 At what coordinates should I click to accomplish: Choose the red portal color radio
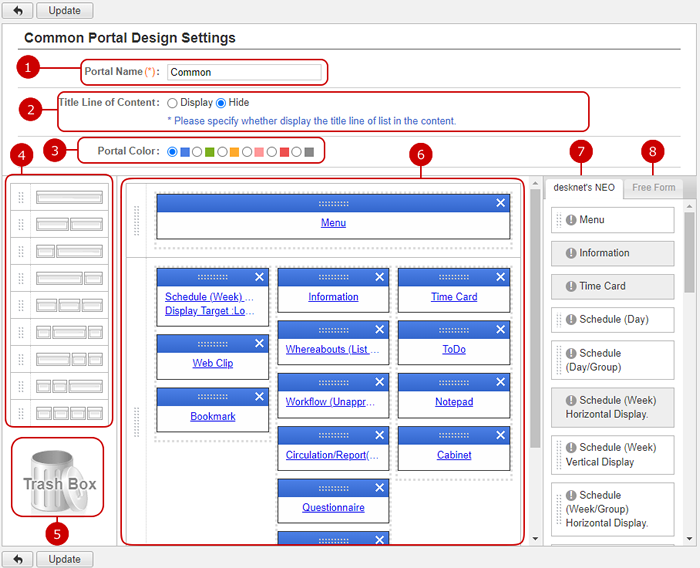tap(271, 152)
